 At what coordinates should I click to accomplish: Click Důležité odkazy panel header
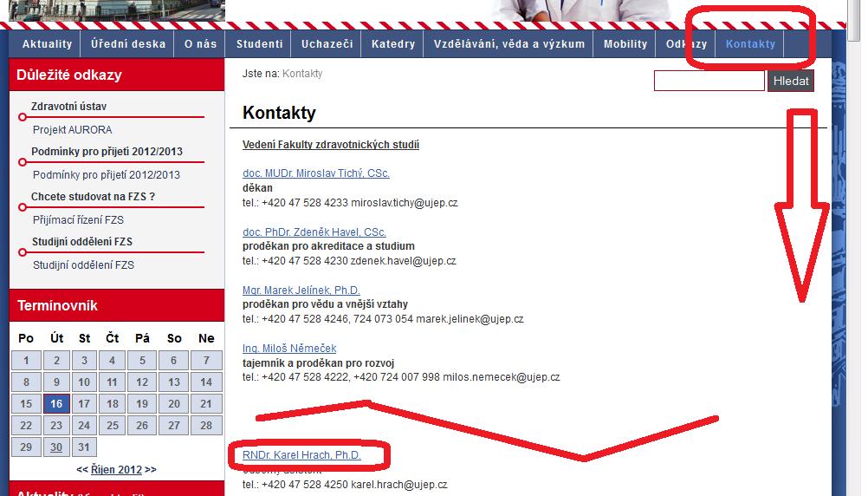pyautogui.click(x=117, y=75)
